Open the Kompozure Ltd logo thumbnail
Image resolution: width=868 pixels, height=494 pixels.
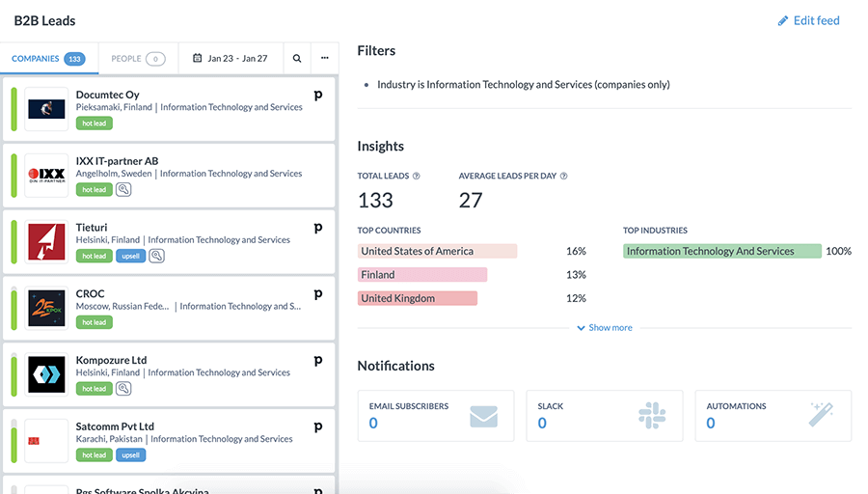click(46, 375)
